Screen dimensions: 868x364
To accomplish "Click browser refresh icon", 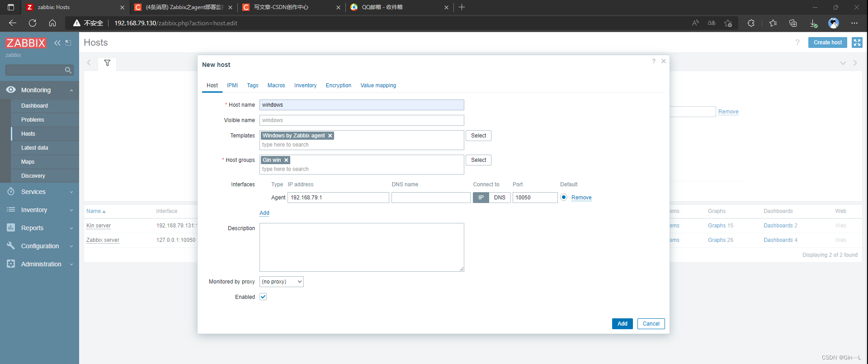I will (33, 23).
